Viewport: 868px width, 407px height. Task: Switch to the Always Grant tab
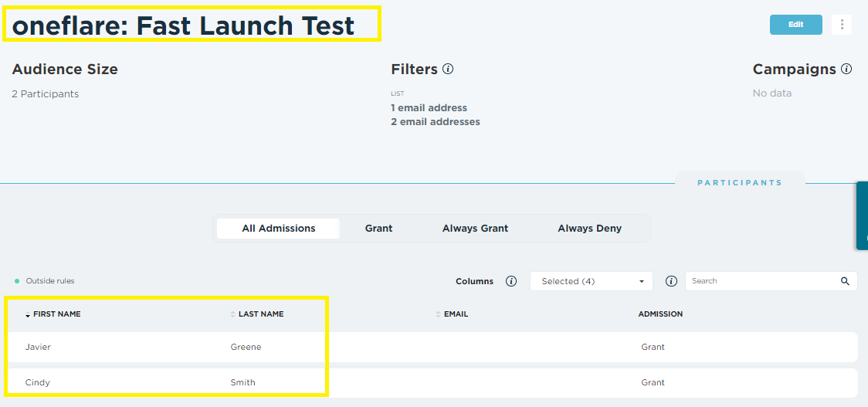475,228
